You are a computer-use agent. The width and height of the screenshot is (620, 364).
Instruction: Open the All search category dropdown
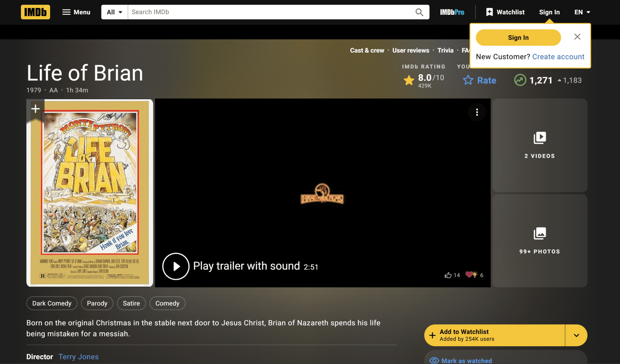114,12
